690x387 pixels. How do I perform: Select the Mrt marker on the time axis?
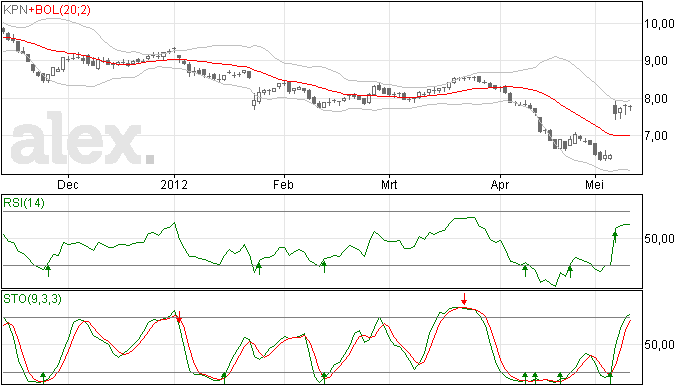click(x=389, y=184)
